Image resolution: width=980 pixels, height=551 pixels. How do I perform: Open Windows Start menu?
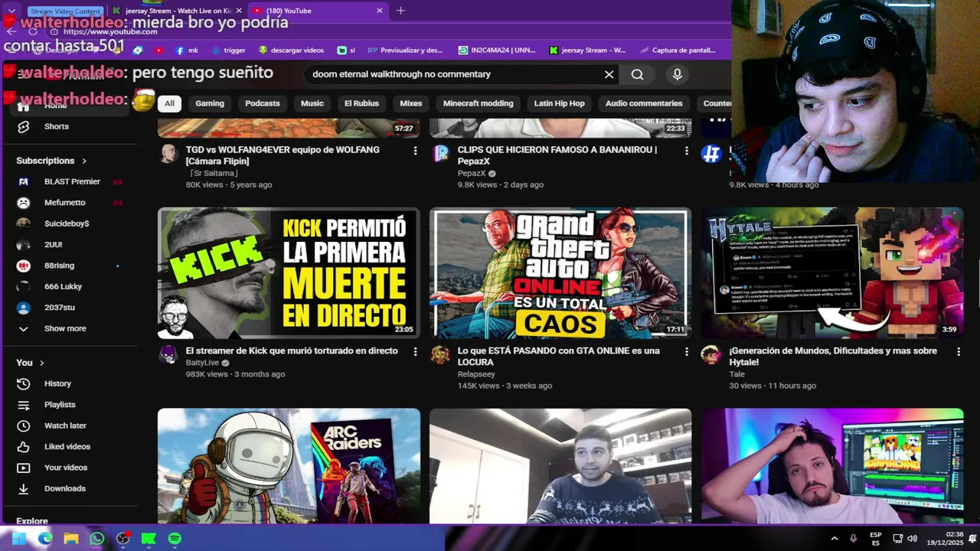19,539
